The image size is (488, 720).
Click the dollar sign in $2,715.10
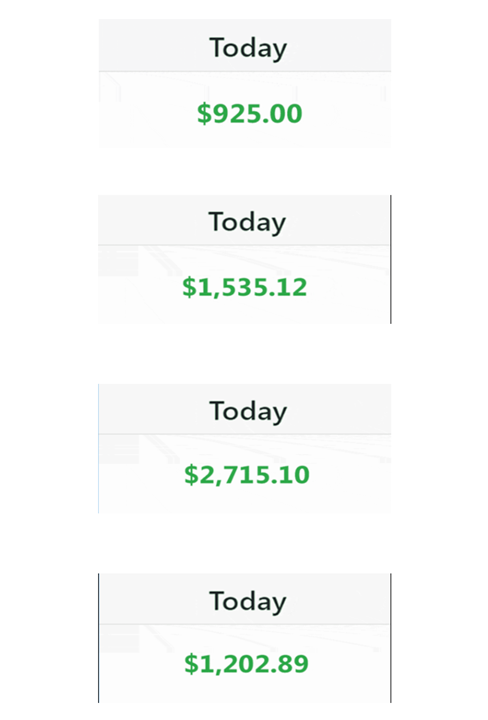click(x=191, y=475)
